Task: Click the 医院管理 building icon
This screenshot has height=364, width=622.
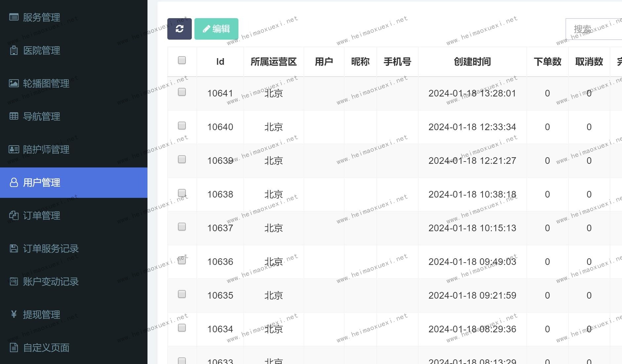Action: tap(14, 50)
